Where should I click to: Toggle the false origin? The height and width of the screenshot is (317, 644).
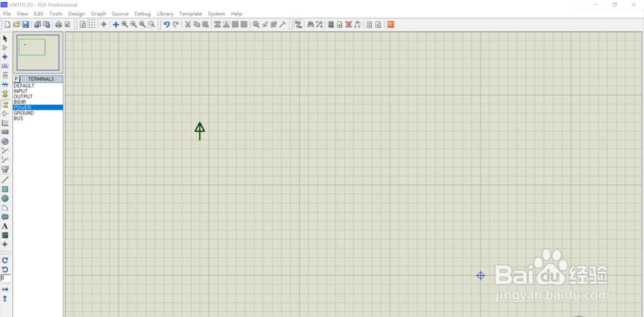click(104, 24)
